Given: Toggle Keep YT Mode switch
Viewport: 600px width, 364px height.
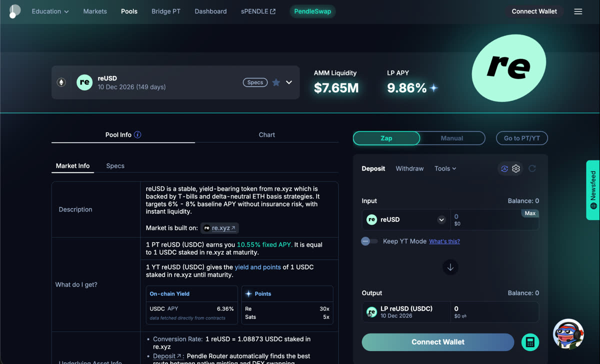Looking at the screenshot, I should (x=369, y=241).
